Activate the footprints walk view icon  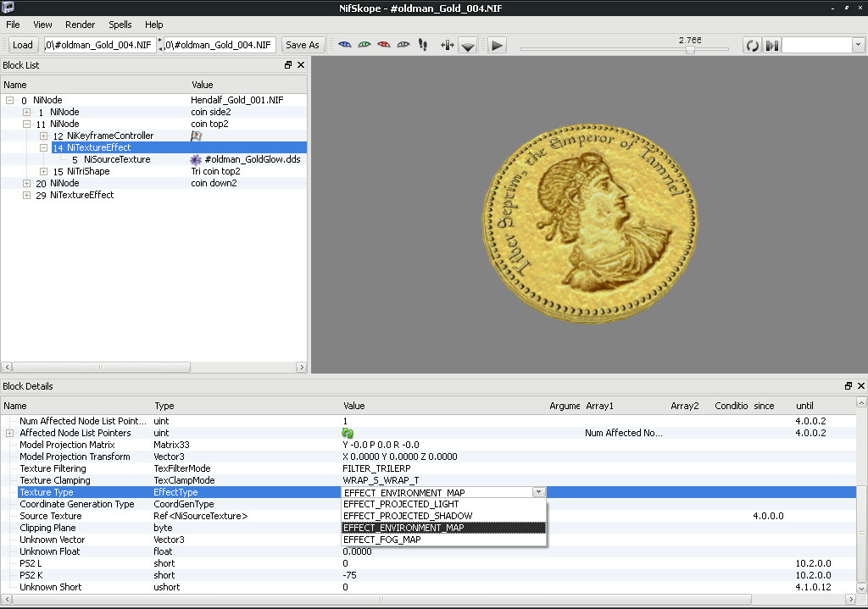(423, 45)
